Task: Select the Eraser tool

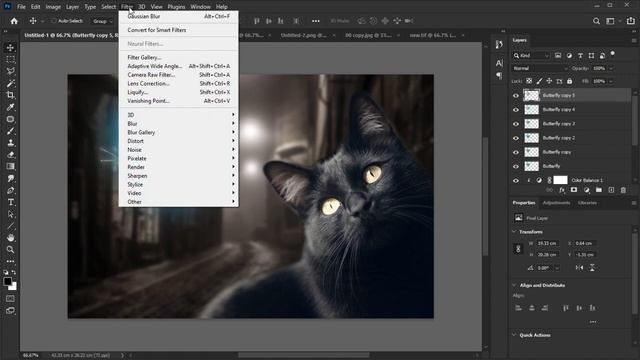Action: tap(10, 155)
